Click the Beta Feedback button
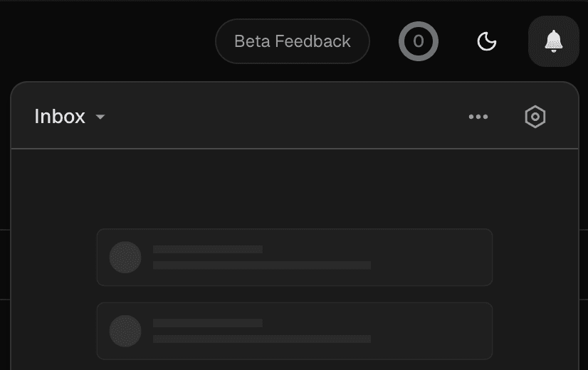 (292, 41)
